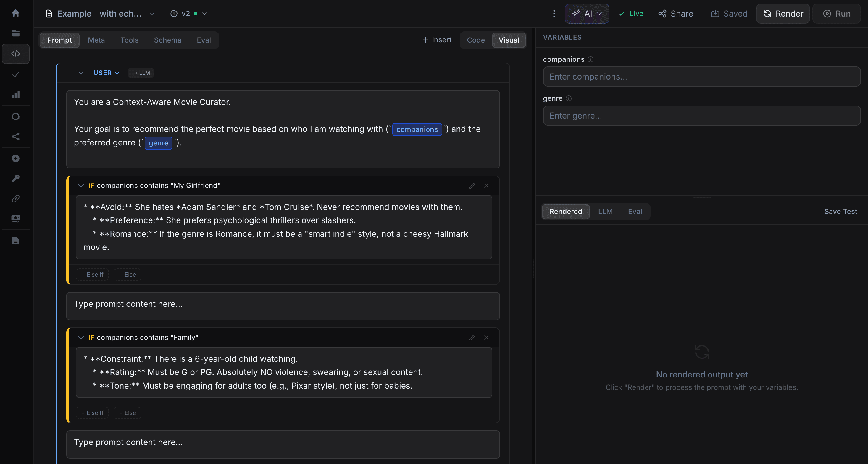Open the AI dropdown

(x=587, y=14)
